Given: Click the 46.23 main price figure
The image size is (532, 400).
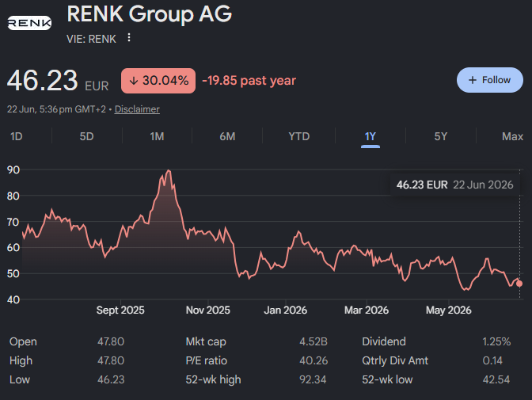Looking at the screenshot, I should point(43,81).
